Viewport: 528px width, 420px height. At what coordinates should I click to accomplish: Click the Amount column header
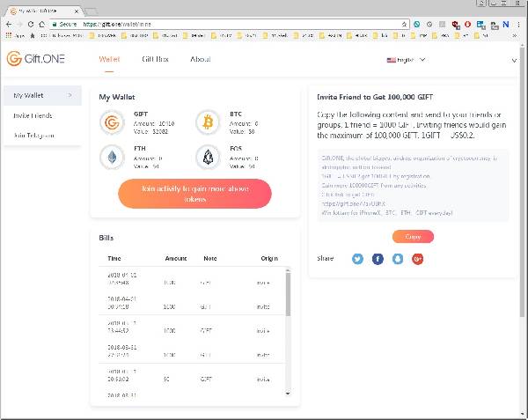[x=176, y=258]
